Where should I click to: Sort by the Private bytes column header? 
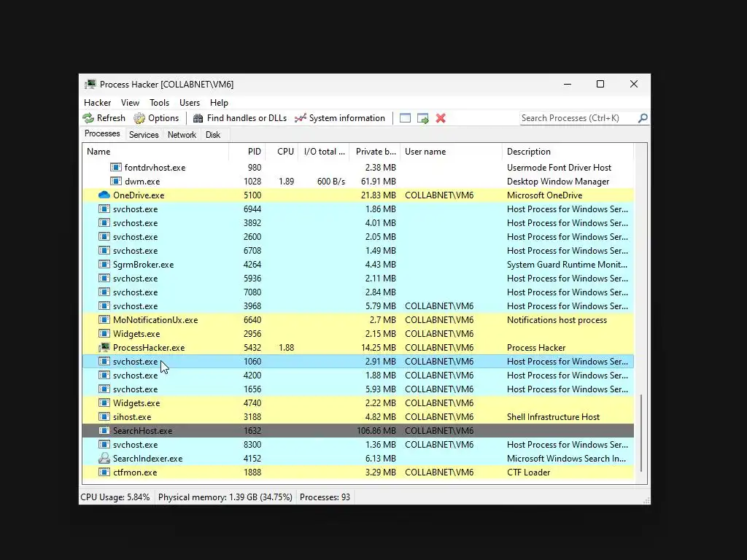pyautogui.click(x=375, y=152)
